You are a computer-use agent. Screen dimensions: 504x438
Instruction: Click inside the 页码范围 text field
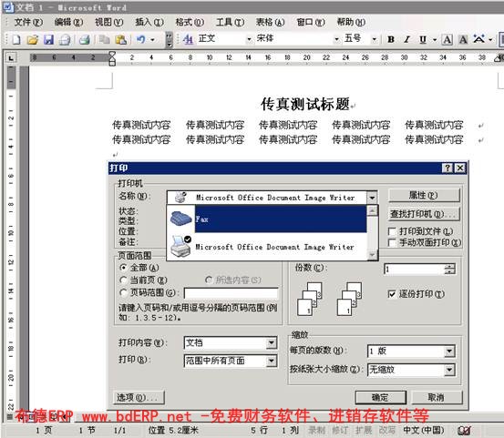tap(231, 293)
